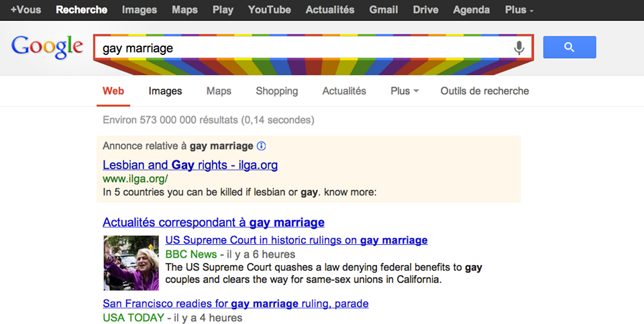Open San Francisco readies USA TODAY article
The height and width of the screenshot is (324, 644).
[235, 303]
